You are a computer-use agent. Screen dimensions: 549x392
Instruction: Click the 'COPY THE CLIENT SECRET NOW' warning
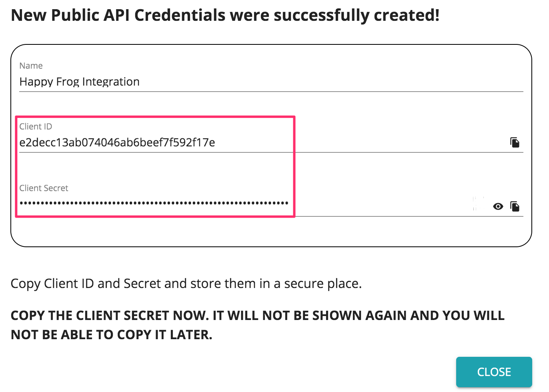tap(110, 316)
